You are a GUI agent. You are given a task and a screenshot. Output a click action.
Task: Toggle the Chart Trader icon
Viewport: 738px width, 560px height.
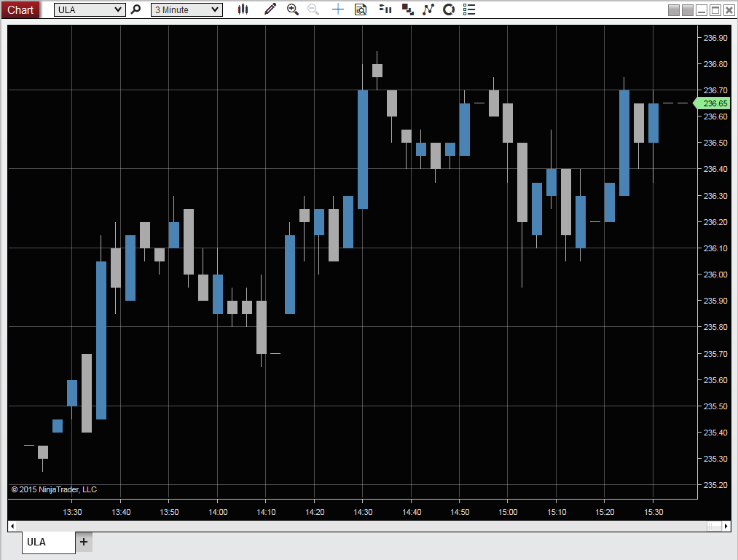point(385,9)
